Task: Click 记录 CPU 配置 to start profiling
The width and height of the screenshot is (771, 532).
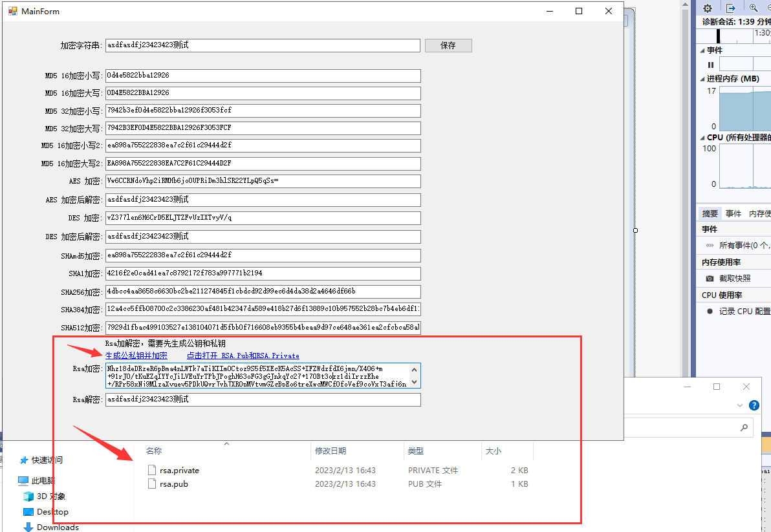Action: (x=744, y=312)
